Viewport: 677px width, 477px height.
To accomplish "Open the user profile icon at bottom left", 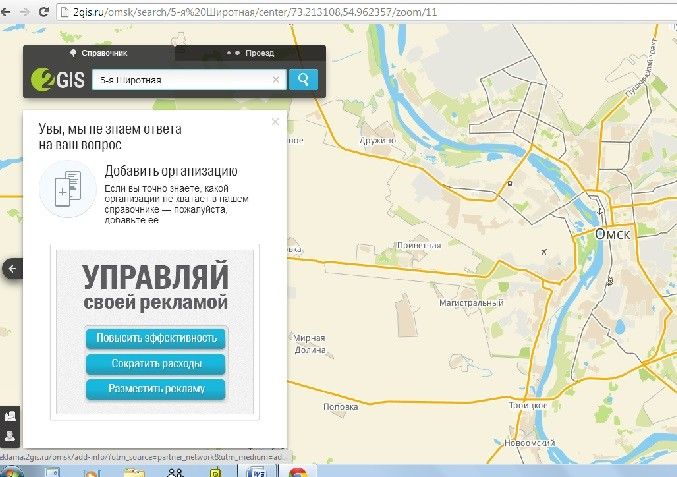I will (x=10, y=436).
